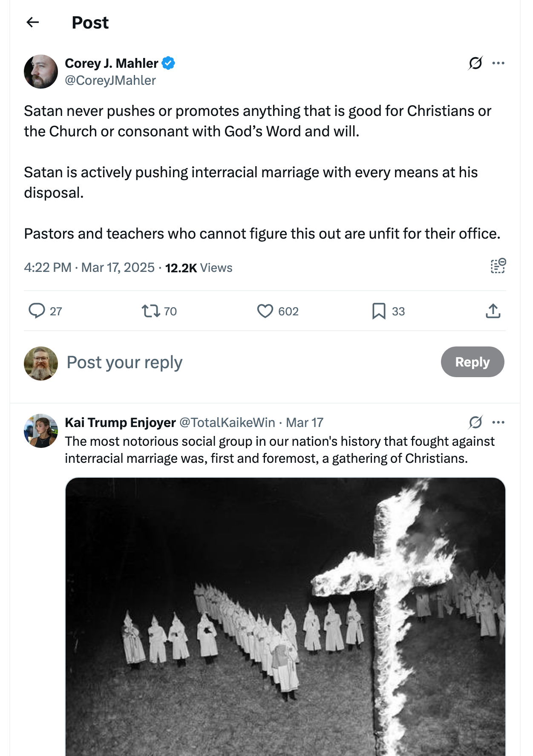
Task: Open the reply comments on Corey J. Mahler's post
Action: coord(38,311)
